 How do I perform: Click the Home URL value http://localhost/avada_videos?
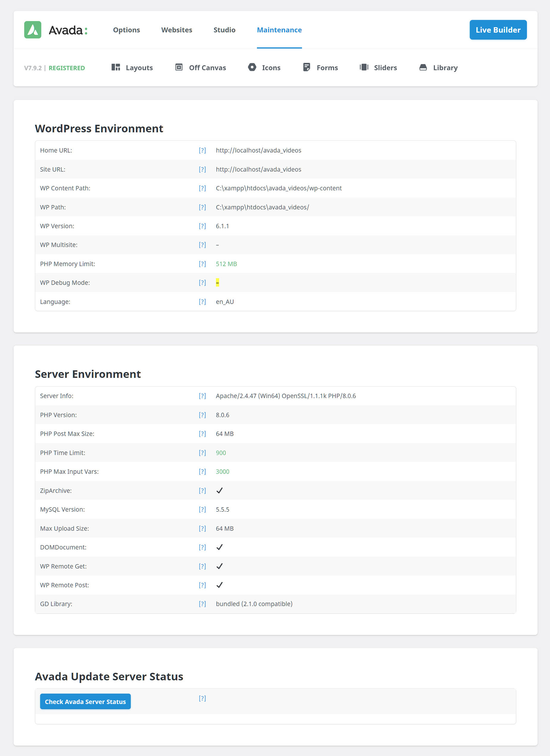[259, 150]
